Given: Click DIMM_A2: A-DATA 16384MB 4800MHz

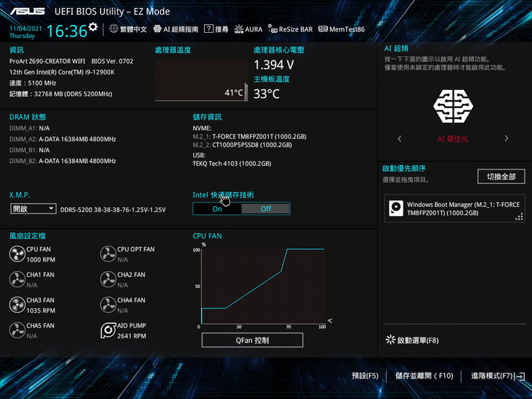Looking at the screenshot, I should click(62, 139).
